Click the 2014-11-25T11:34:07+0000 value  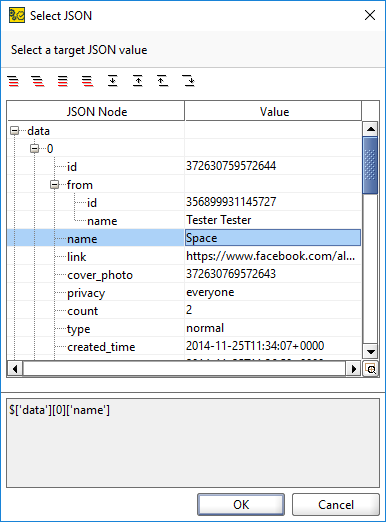tap(255, 346)
